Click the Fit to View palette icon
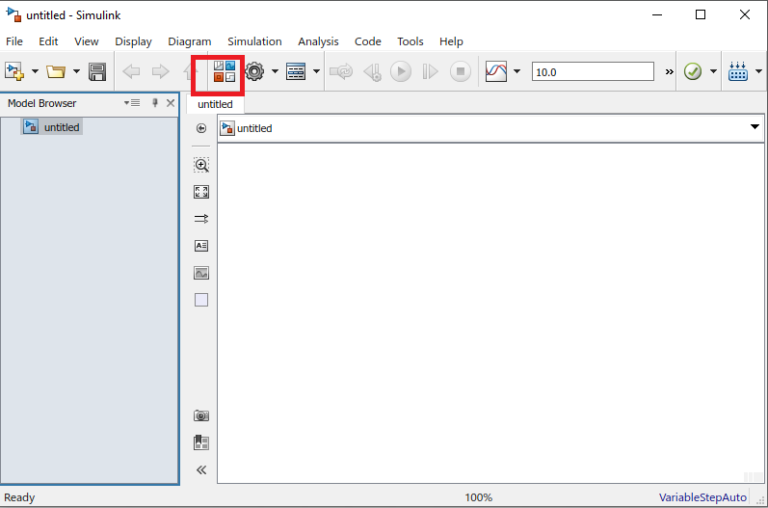768x508 pixels. click(201, 192)
